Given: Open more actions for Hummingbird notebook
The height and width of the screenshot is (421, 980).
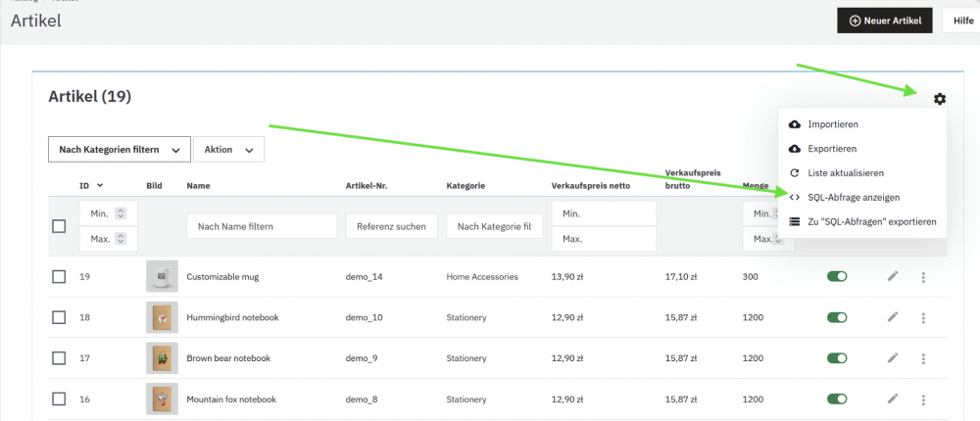Looking at the screenshot, I should [923, 318].
